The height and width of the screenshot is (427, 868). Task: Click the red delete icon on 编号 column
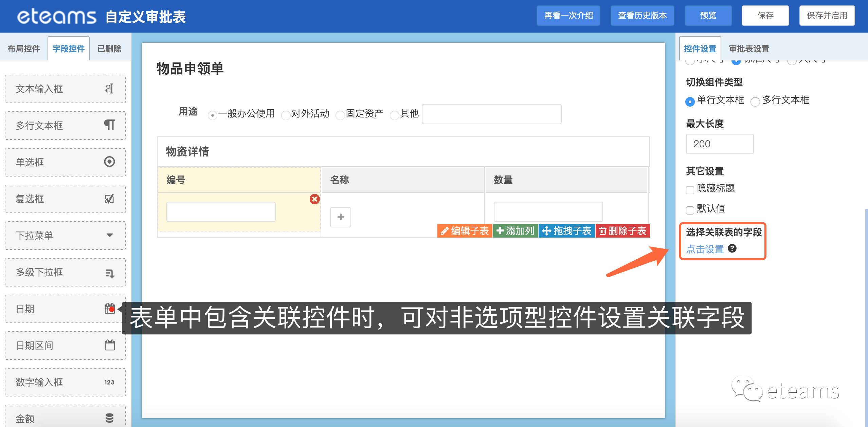click(x=314, y=199)
